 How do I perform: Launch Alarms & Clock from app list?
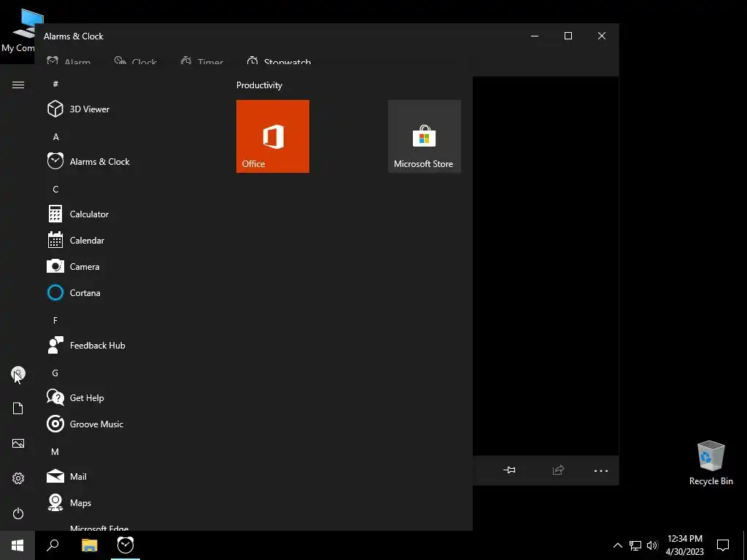coord(128,161)
